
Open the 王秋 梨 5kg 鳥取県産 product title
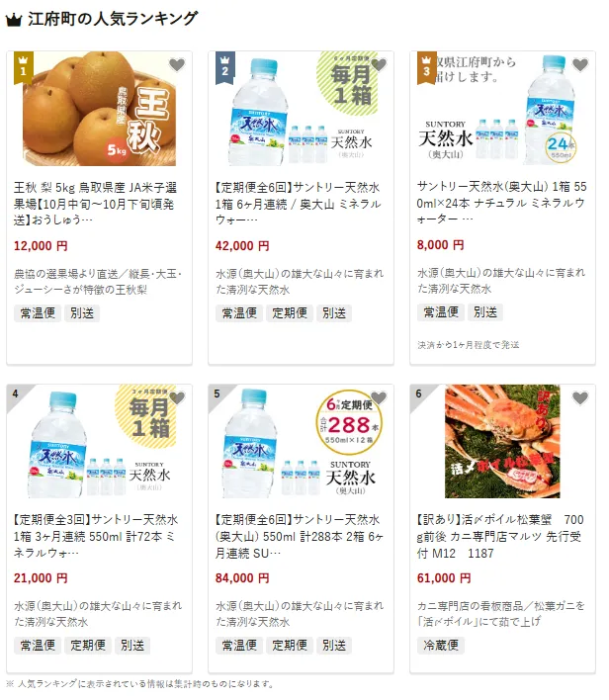(95, 204)
